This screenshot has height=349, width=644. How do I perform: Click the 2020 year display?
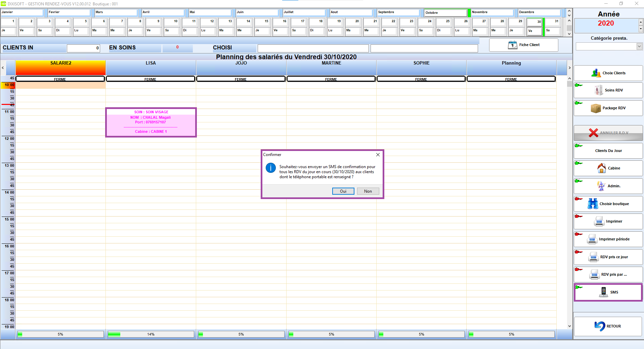tap(606, 26)
